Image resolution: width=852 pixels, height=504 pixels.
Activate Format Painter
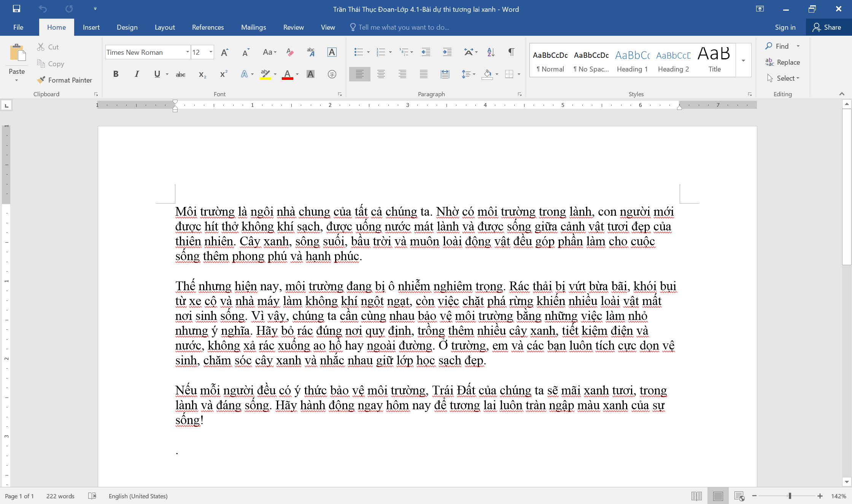pyautogui.click(x=65, y=80)
